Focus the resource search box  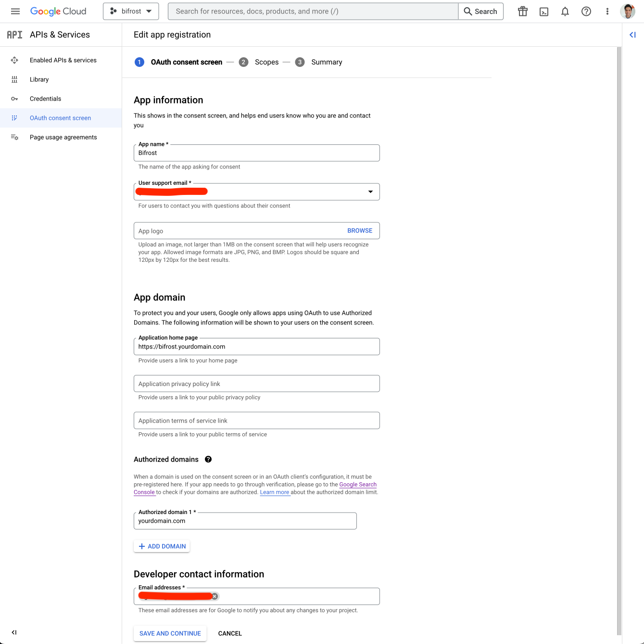pos(313,11)
